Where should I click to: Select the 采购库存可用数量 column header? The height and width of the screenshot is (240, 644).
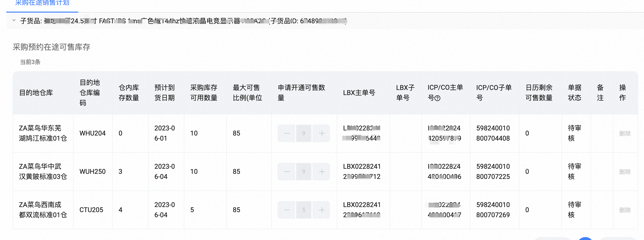204,93
